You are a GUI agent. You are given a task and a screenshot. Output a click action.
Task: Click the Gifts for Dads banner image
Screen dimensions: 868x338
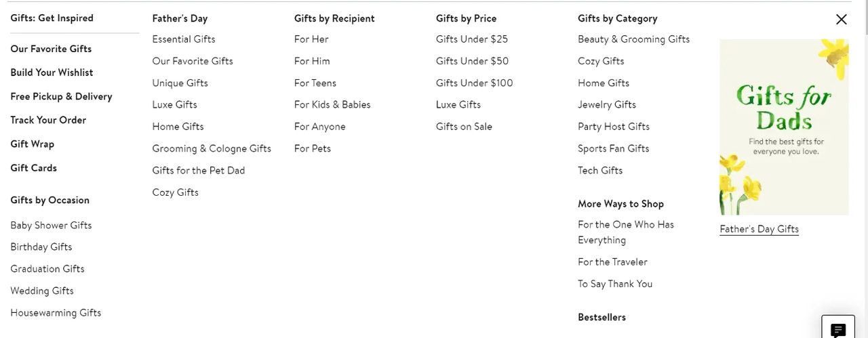[784, 127]
